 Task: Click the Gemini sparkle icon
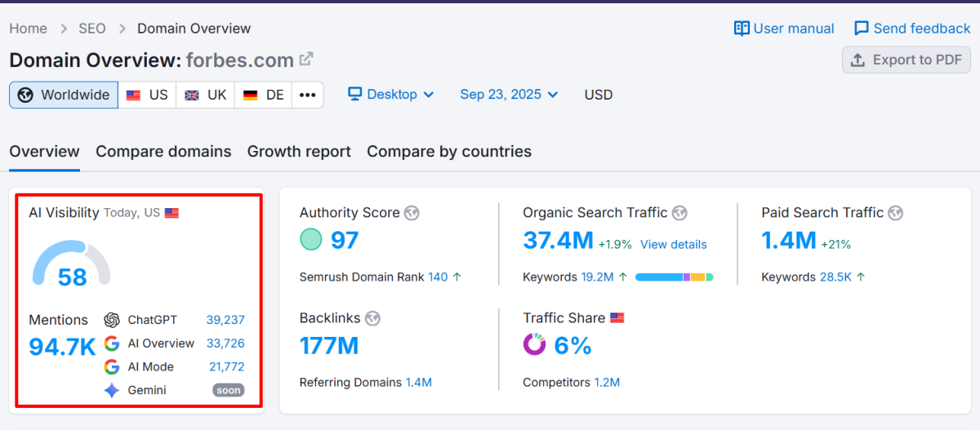point(112,390)
